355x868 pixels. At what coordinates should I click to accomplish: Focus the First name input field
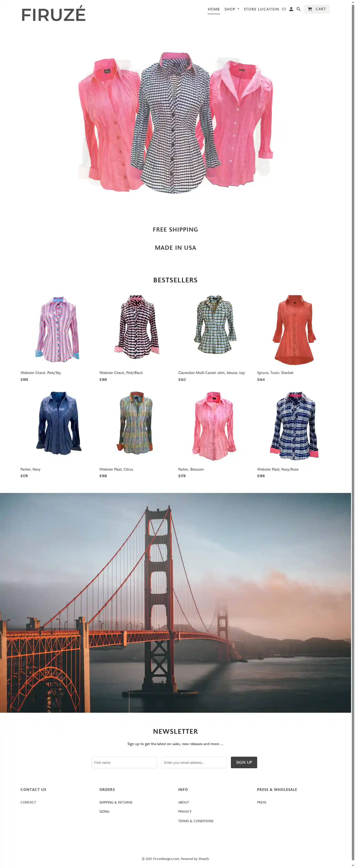point(124,762)
